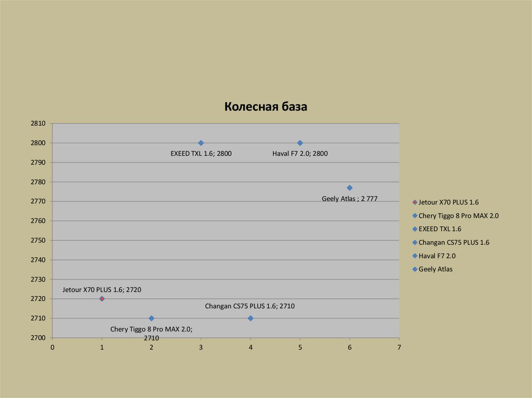Select the Chery Tiggo 8 Pro MAX data point
Viewport: 532px width, 398px height.
click(x=151, y=318)
